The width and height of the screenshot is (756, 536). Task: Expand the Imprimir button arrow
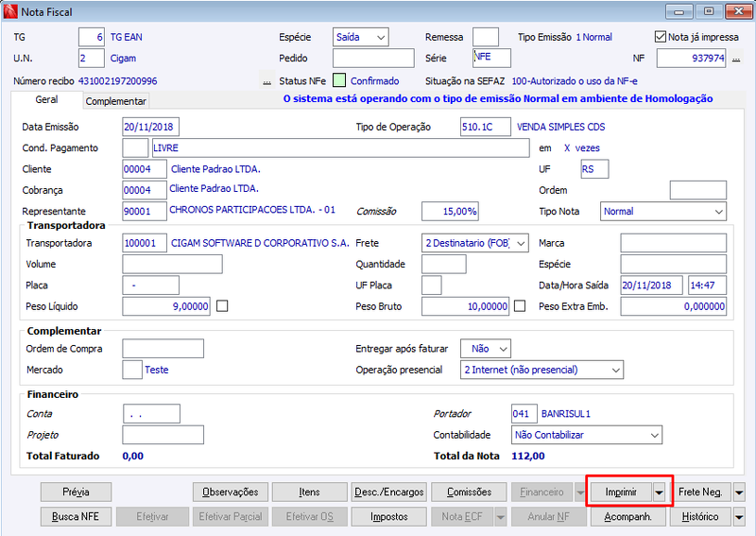pos(659,493)
